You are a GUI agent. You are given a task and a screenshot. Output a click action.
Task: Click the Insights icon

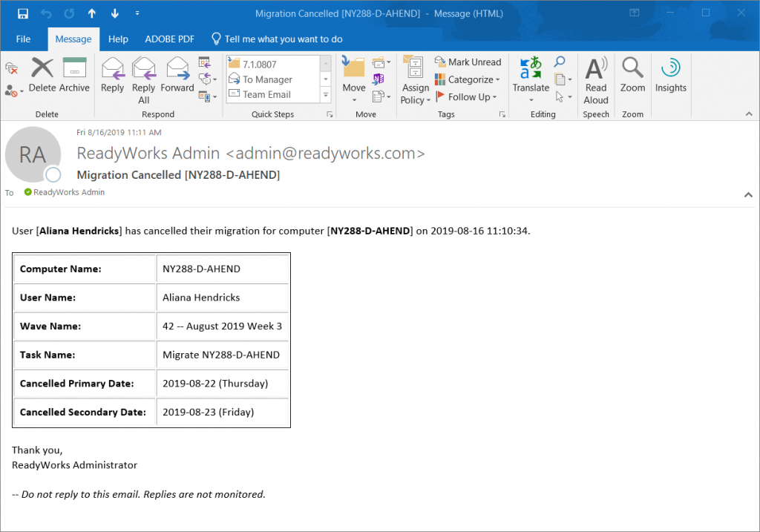point(670,77)
